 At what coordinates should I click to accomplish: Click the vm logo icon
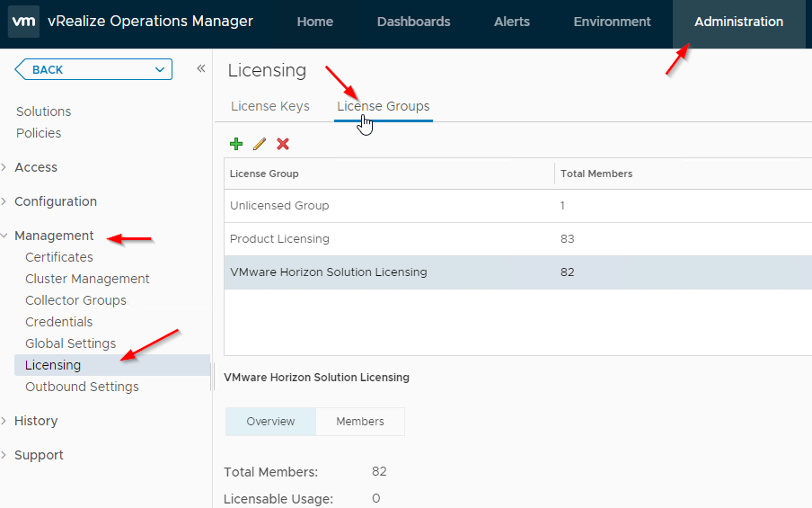coord(24,22)
